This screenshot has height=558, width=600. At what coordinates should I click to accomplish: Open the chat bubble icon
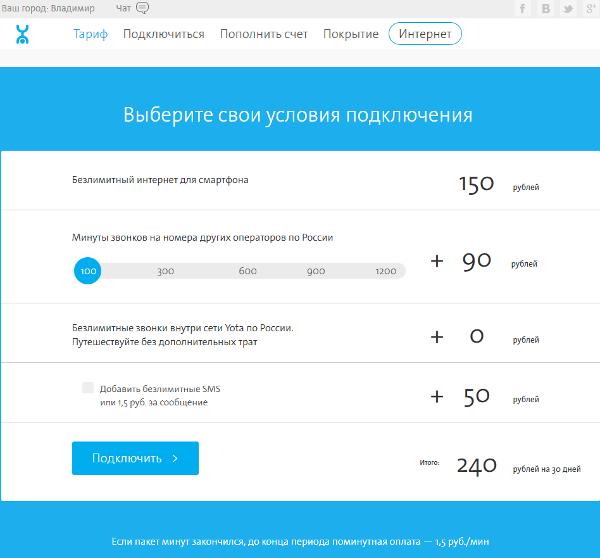pos(143,8)
